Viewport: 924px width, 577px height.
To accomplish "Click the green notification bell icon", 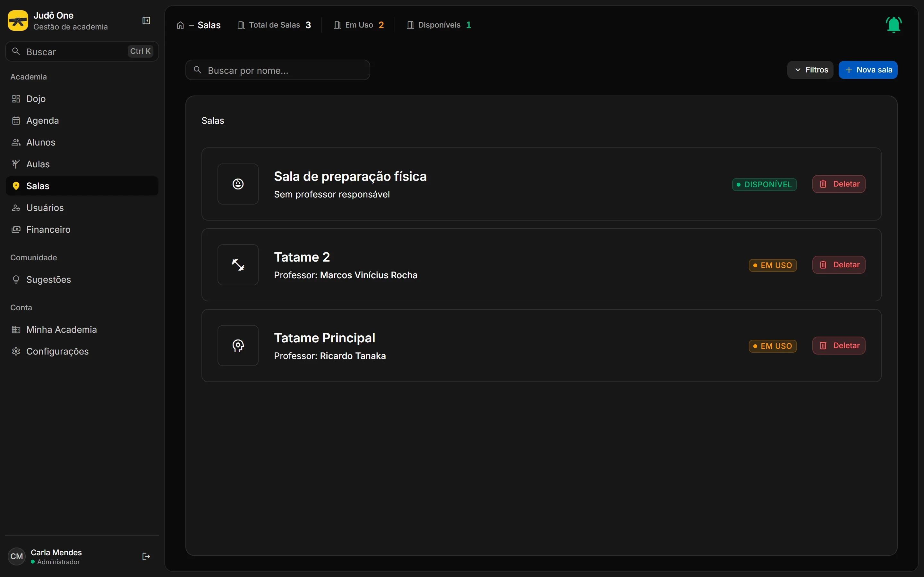I will pos(894,25).
